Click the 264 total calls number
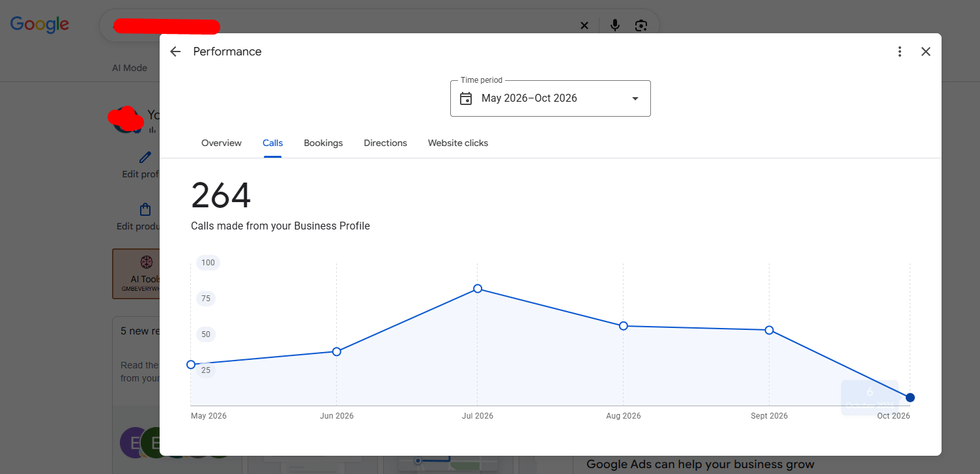980x474 pixels. (221, 196)
